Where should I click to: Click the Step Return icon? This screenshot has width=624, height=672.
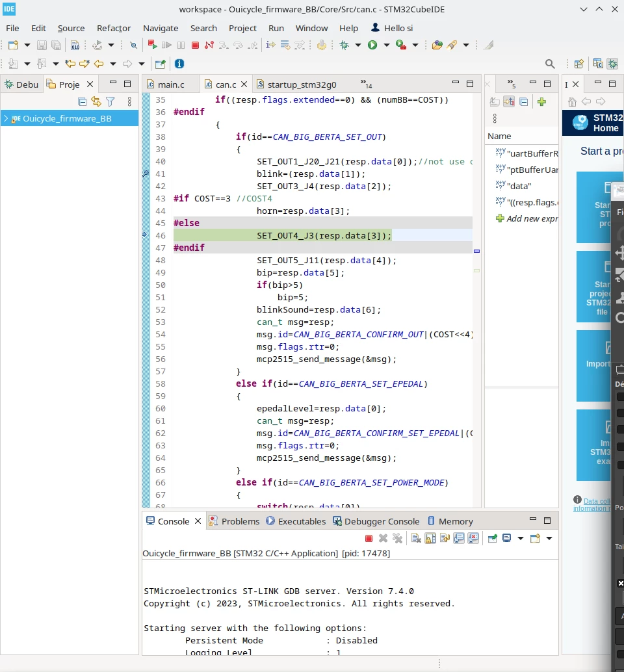point(253,45)
